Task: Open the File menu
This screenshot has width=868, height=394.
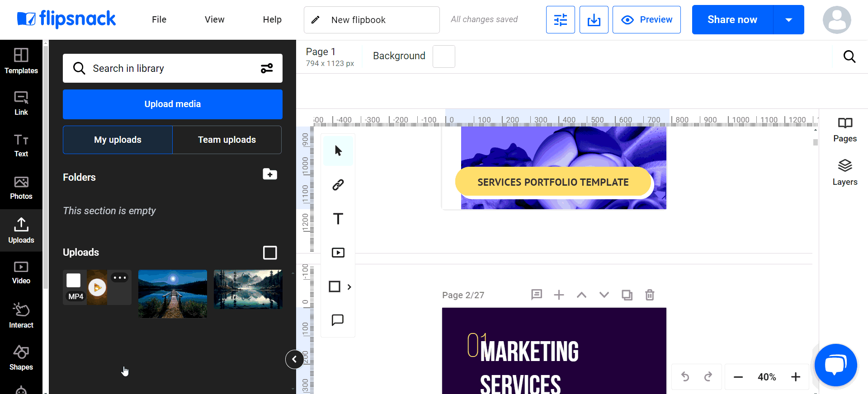Action: pyautogui.click(x=159, y=19)
